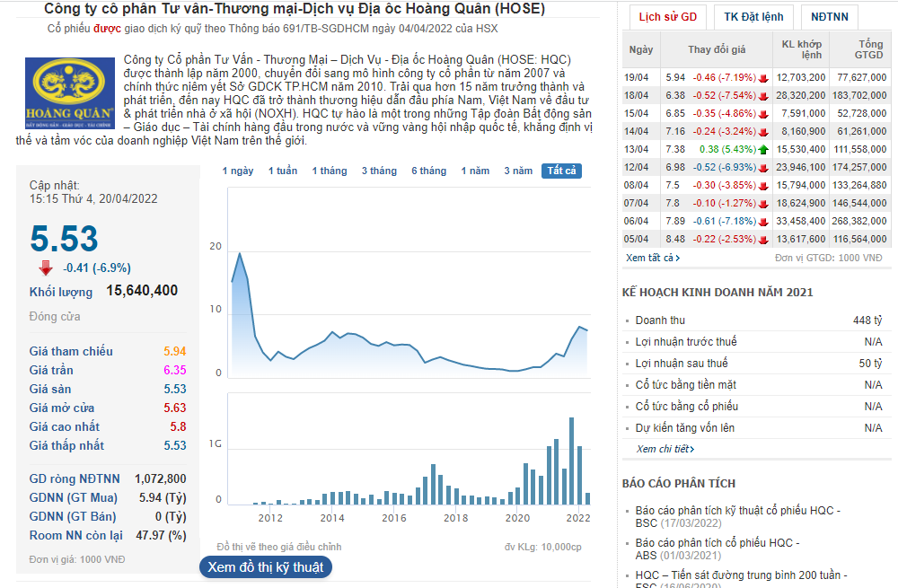Click red down arrow in 14/04 row

coord(762,132)
